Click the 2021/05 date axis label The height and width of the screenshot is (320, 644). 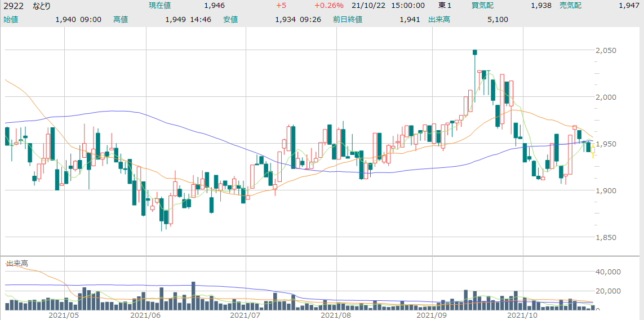tap(63, 315)
